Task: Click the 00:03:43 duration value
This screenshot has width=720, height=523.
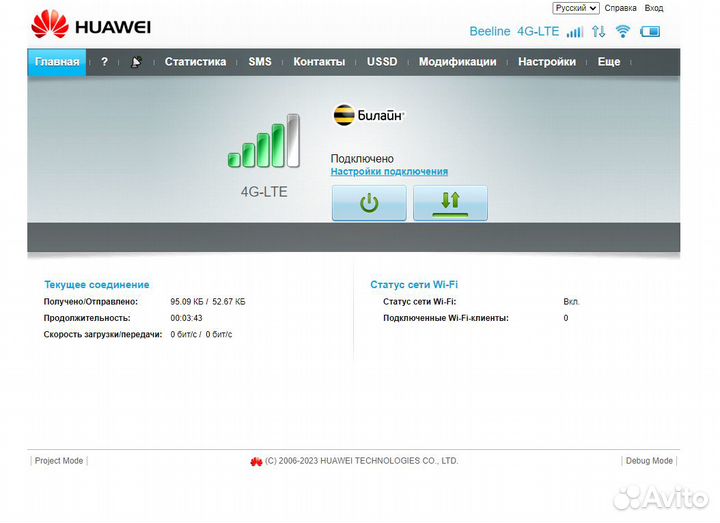Action: coord(186,318)
